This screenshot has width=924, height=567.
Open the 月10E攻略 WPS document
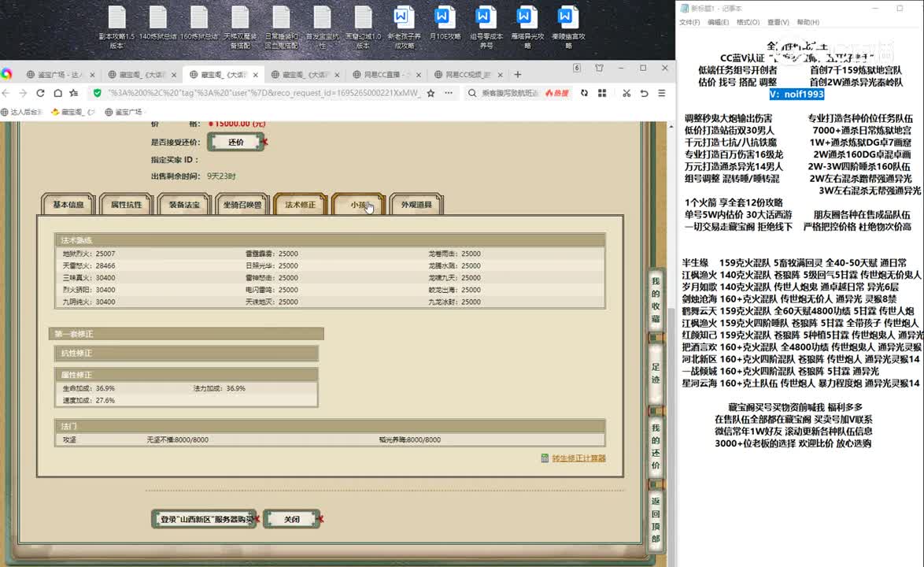click(445, 24)
